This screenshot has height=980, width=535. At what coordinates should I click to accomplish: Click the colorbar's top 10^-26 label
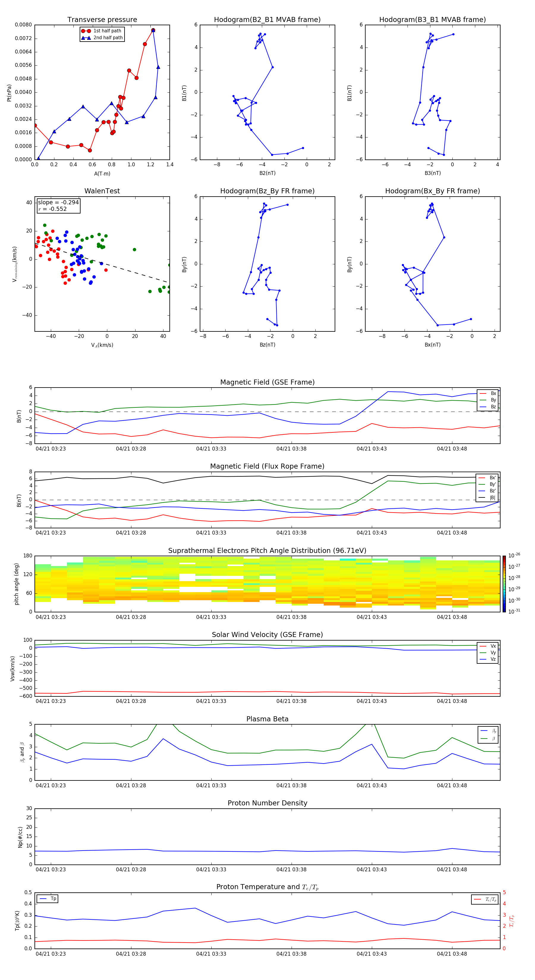click(x=514, y=555)
